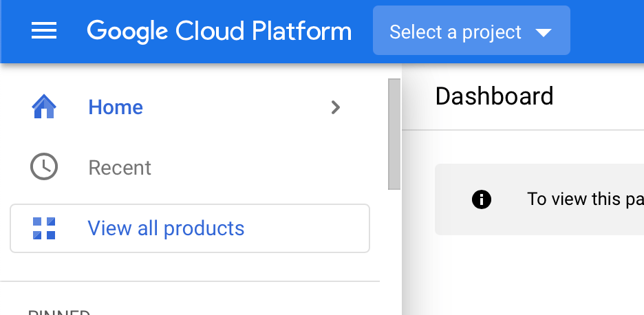This screenshot has height=315, width=644.
Task: Click the Dashboard page heading
Action: pos(494,96)
